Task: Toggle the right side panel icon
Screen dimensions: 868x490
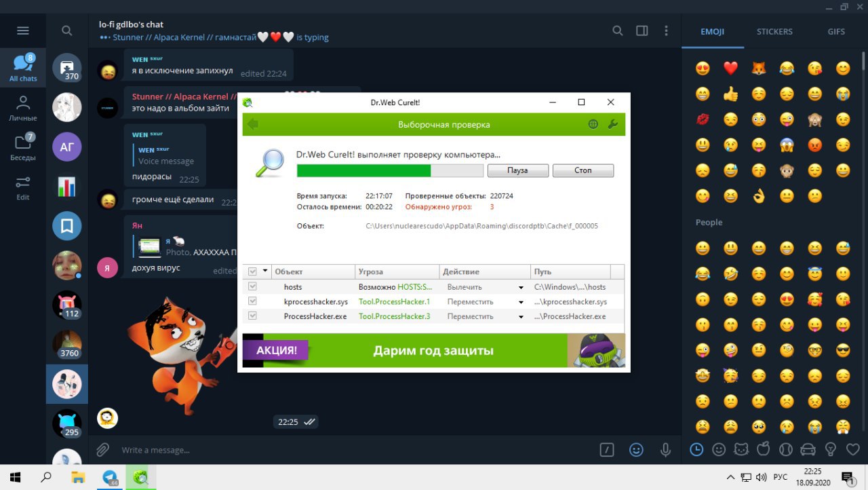Action: point(642,31)
